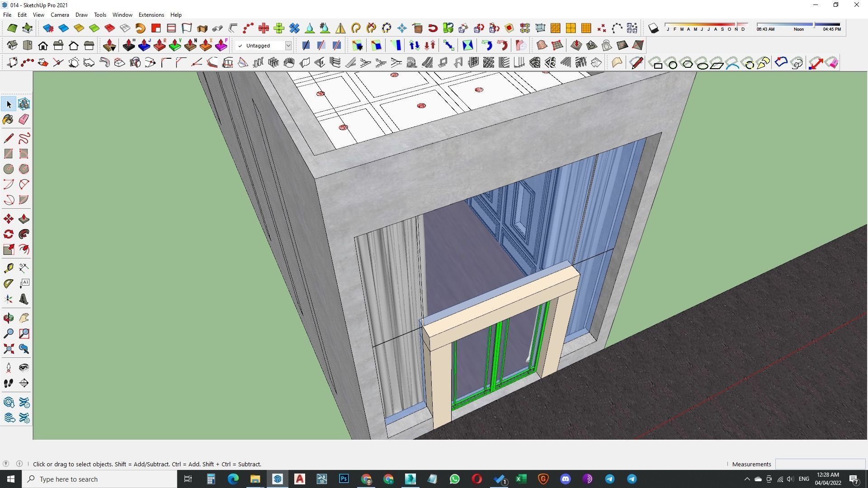Image resolution: width=868 pixels, height=488 pixels.
Task: Select the Line pencil tool
Action: (9, 138)
